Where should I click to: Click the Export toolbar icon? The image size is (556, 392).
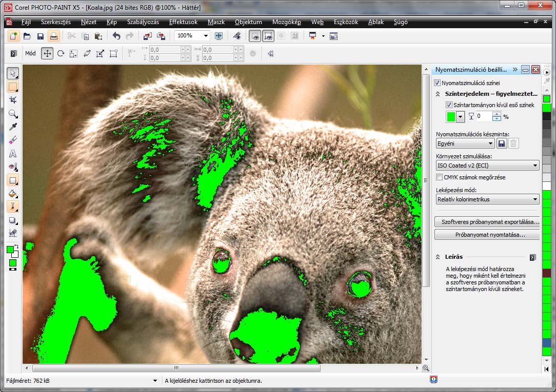pyautogui.click(x=161, y=36)
